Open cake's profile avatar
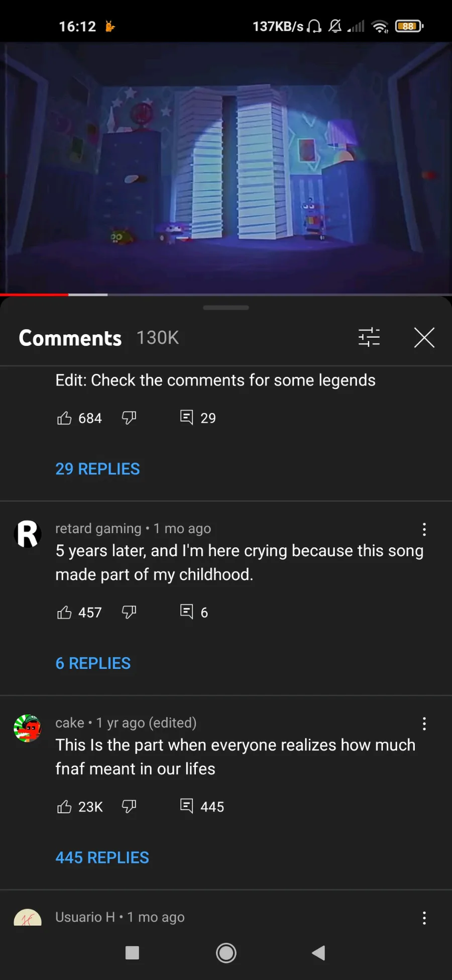 coord(28,728)
